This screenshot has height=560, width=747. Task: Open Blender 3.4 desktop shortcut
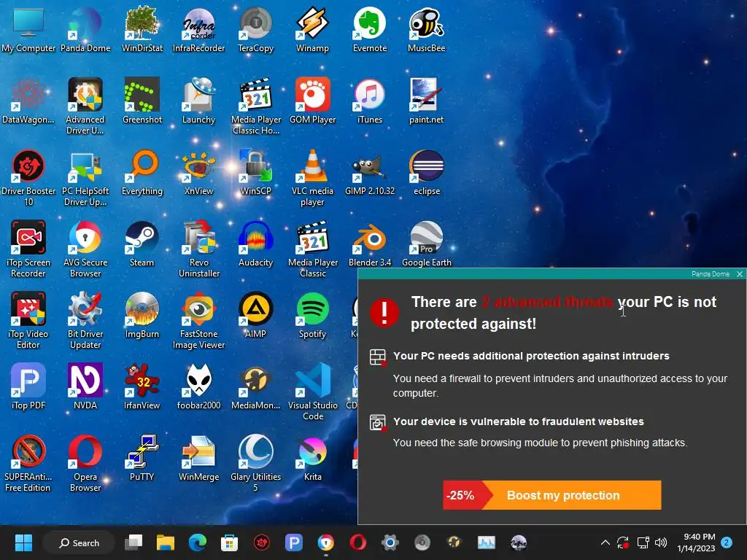[370, 244]
